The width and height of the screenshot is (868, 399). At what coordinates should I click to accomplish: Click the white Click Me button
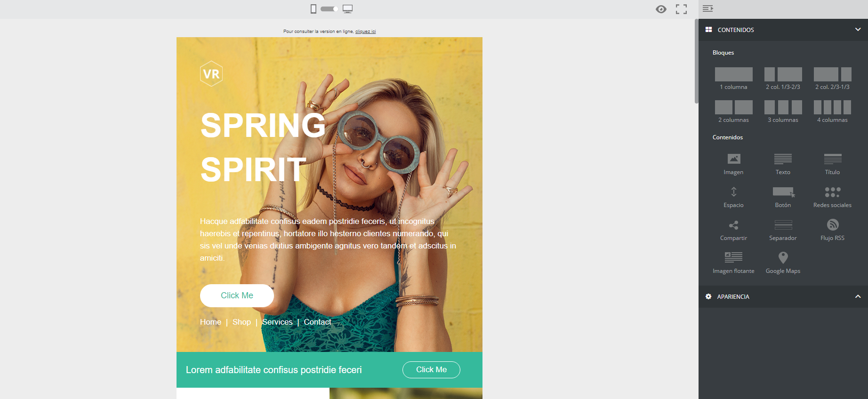coord(237,295)
